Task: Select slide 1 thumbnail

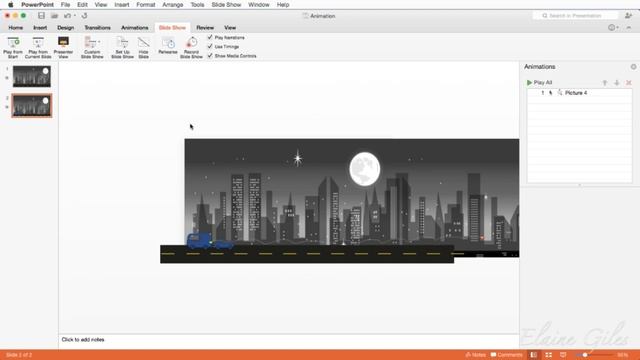Action: click(32, 76)
